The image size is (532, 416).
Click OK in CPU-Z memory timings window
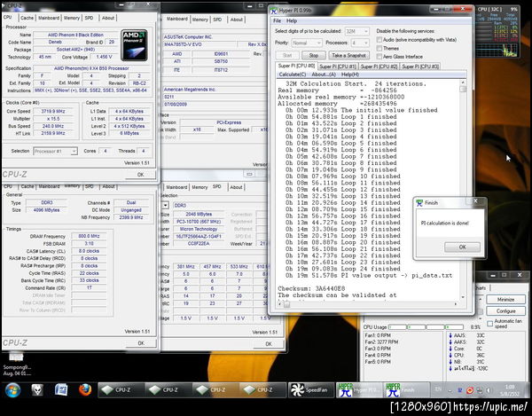pyautogui.click(x=141, y=343)
